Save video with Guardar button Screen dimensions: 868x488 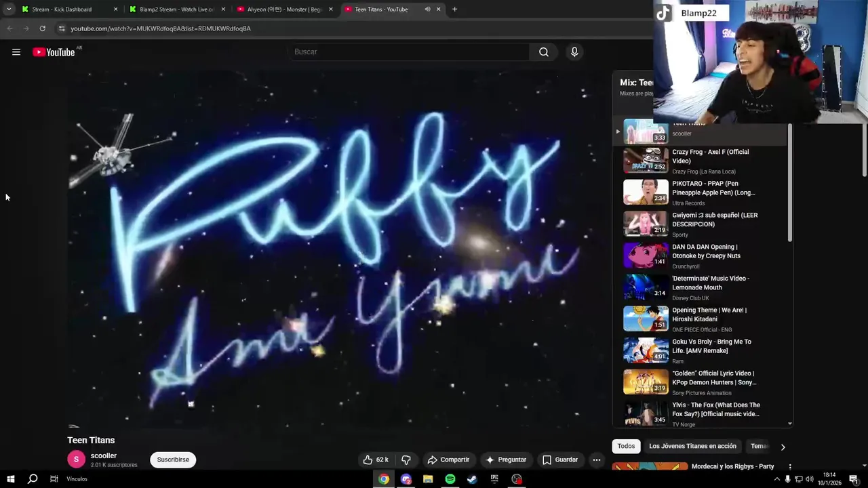click(560, 460)
